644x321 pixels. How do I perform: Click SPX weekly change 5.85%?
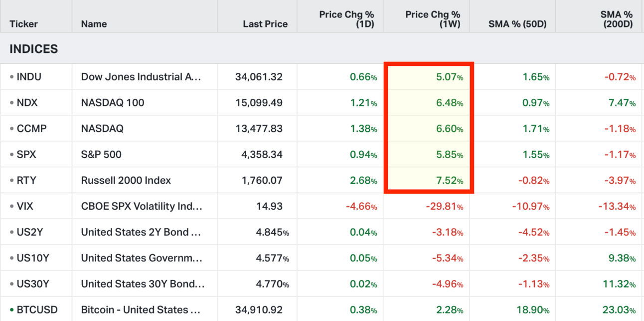[450, 155]
